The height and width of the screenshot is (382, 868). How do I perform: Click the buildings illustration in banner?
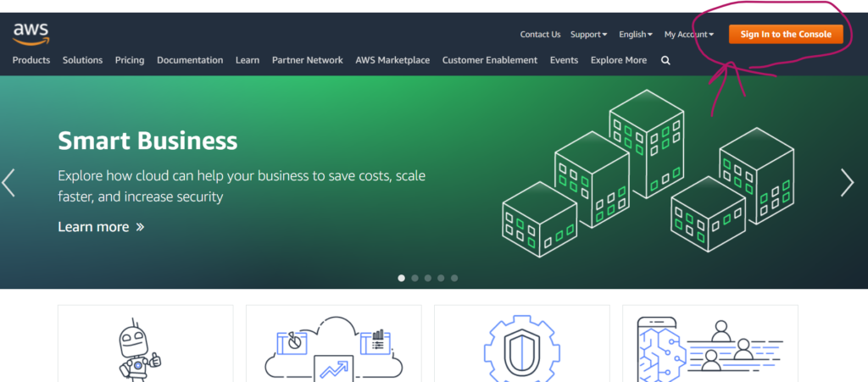tap(648, 173)
